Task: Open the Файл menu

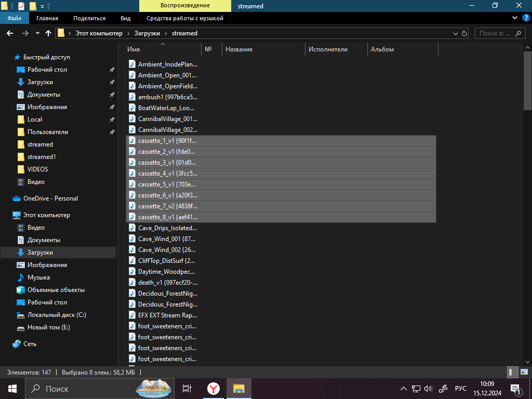Action: tap(14, 18)
